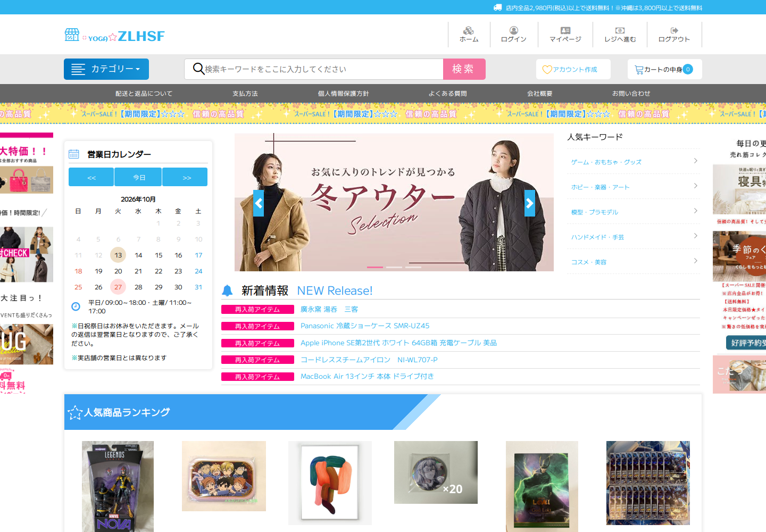766x532 pixels.
Task: Open the Loki card product thumbnail
Action: pos(542,486)
